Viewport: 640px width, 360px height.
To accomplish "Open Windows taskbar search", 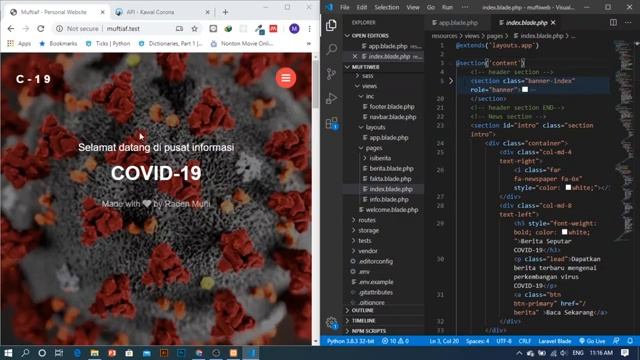I will (25, 353).
